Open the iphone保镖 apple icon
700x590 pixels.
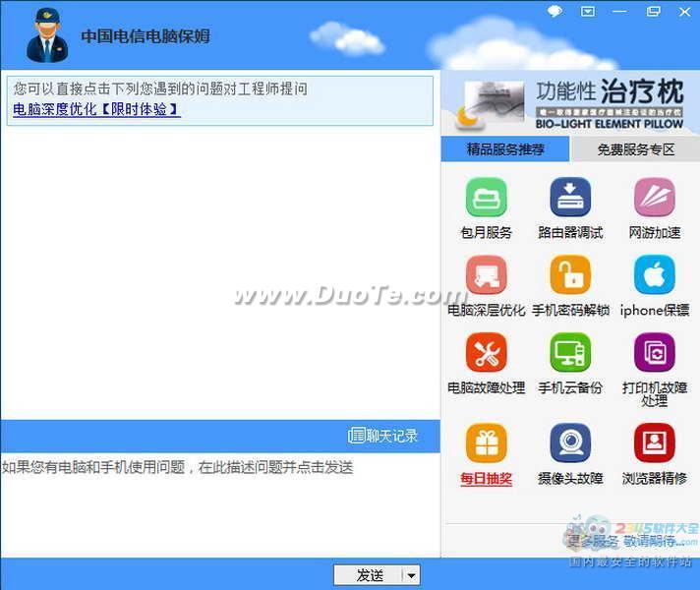pyautogui.click(x=655, y=274)
